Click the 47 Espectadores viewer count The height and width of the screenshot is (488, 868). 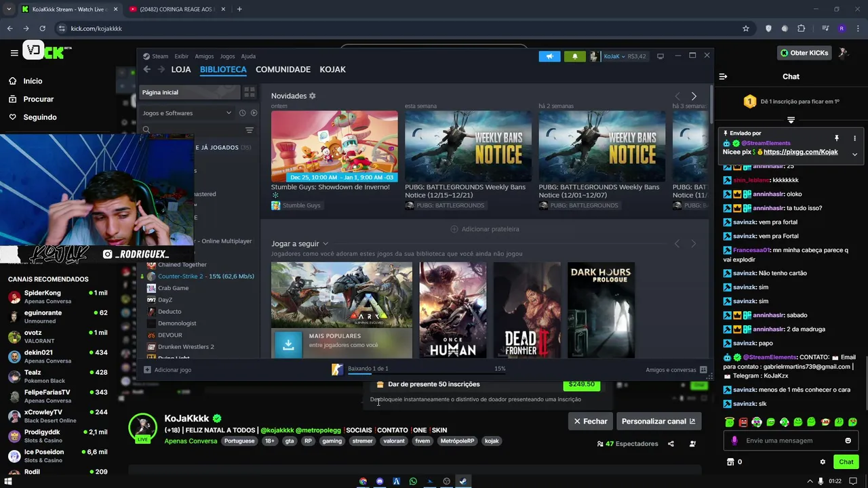[x=628, y=444]
